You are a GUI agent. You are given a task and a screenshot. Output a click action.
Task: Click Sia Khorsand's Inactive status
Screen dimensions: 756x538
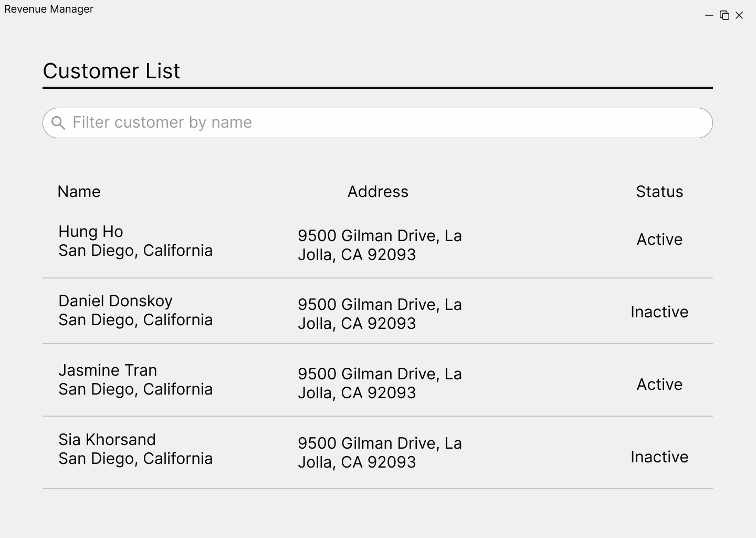pyautogui.click(x=659, y=457)
